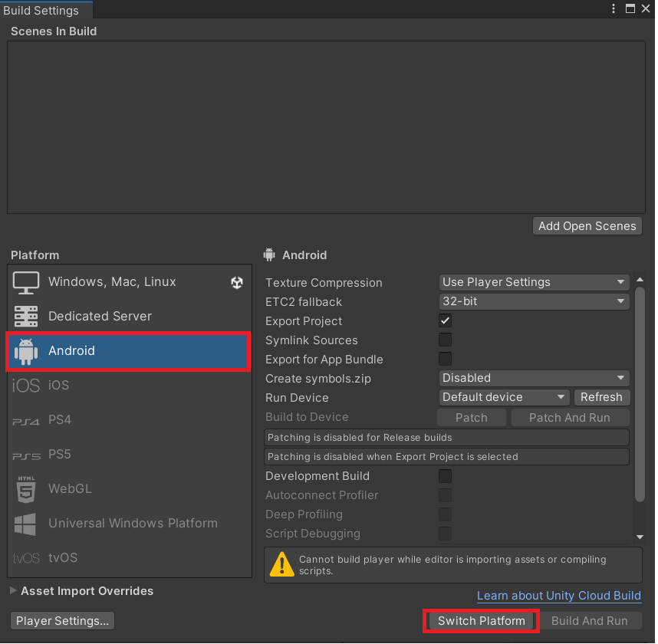Click the PS5 logo icon

26,456
